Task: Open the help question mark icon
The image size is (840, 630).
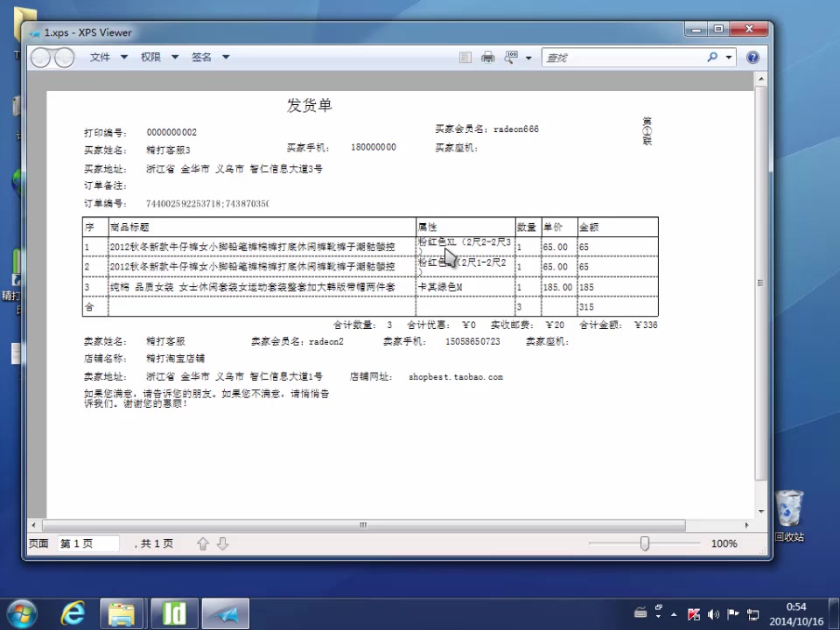Action: tap(752, 58)
